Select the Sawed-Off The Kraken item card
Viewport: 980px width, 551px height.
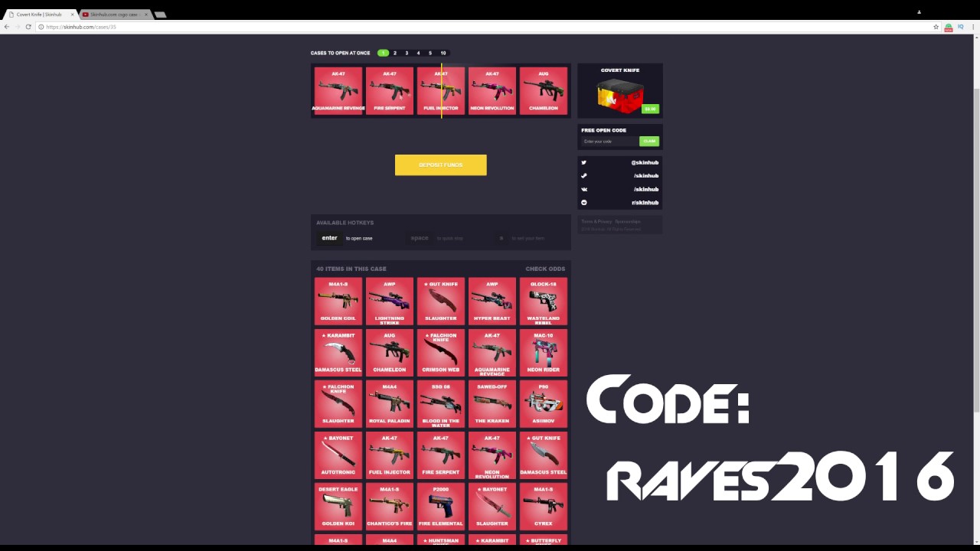click(x=492, y=404)
